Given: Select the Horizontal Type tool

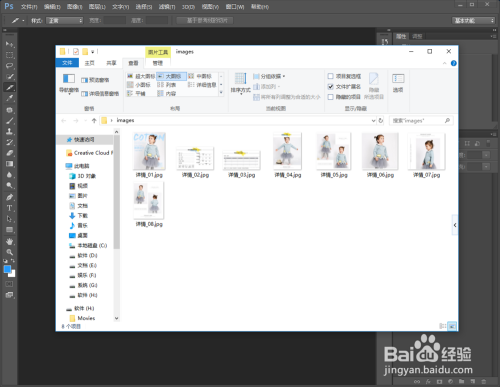Looking at the screenshot, I should pos(9,208).
